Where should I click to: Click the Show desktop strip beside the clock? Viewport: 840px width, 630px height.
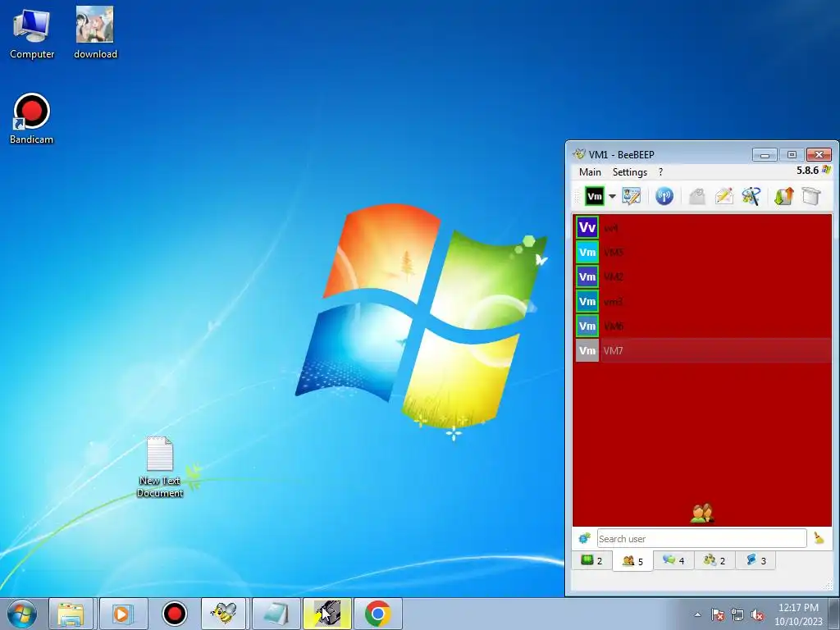[x=833, y=614]
